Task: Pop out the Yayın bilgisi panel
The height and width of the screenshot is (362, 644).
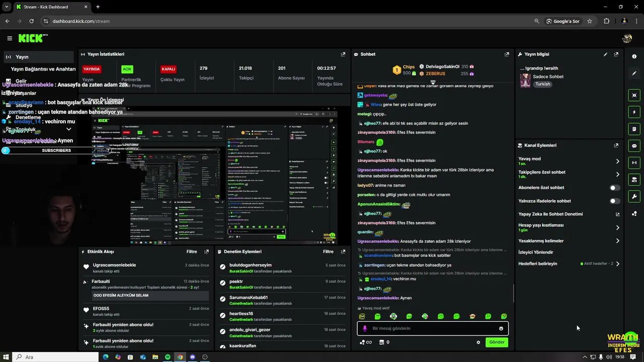Action: [616, 54]
